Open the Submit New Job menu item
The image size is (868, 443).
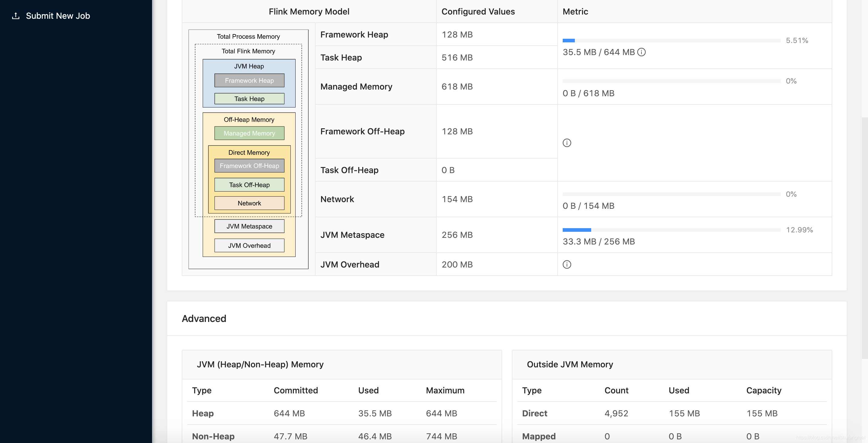58,16
